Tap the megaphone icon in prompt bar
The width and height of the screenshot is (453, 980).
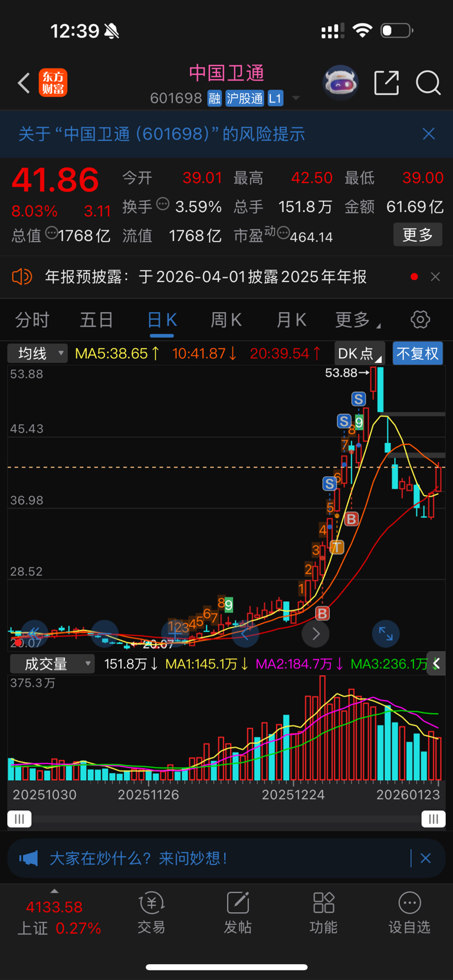(x=28, y=858)
